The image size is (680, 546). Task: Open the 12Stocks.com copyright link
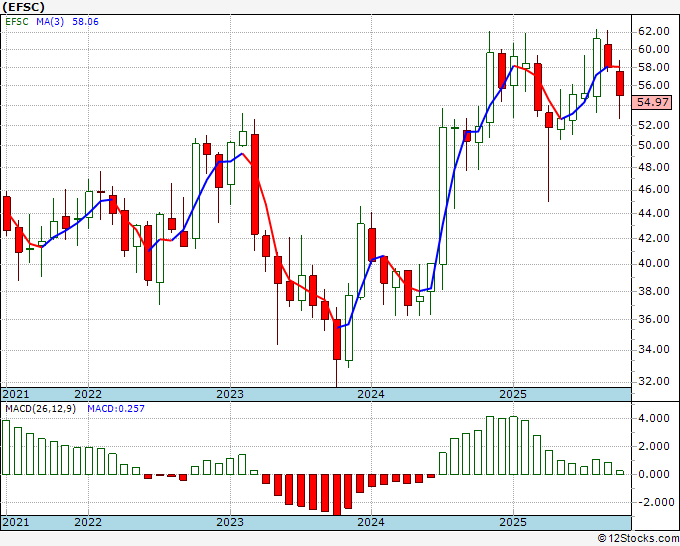click(x=638, y=539)
